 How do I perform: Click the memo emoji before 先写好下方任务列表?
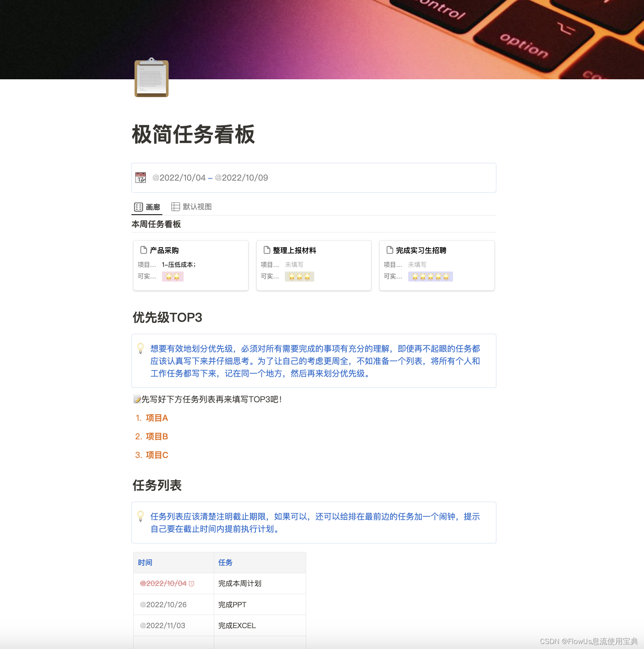pos(137,400)
